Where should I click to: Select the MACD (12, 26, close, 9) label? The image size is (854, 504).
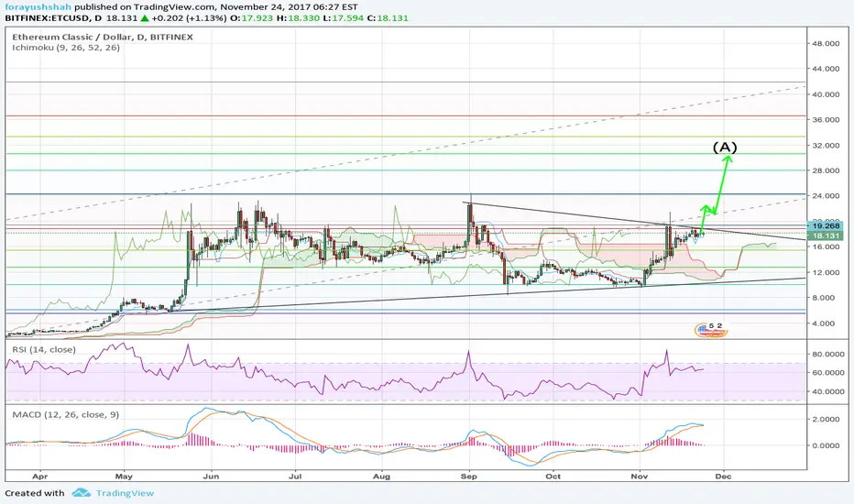65,414
